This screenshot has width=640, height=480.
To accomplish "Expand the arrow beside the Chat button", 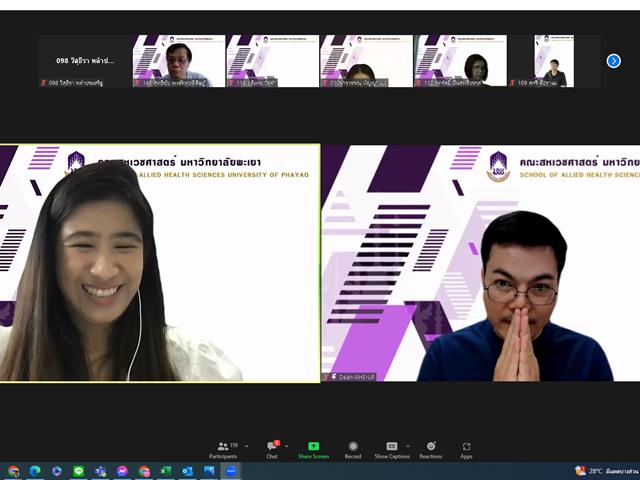I will [x=287, y=447].
